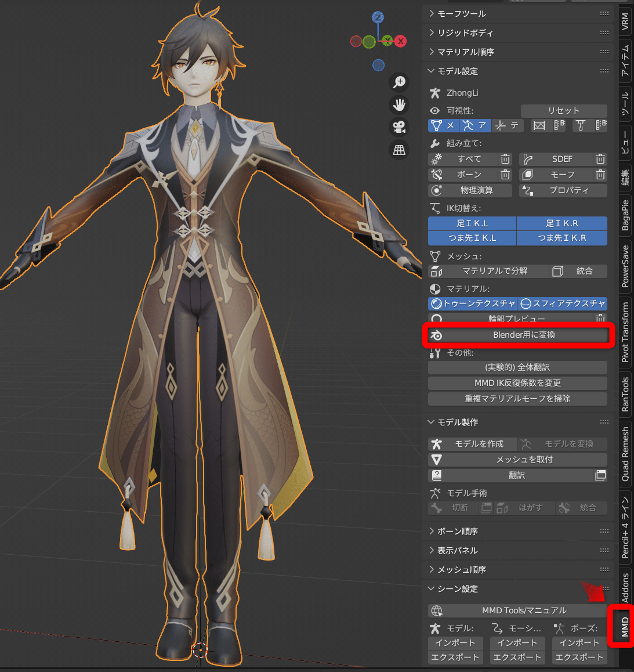Screen dimensions: 634x672
Task: Open the VRM sidebar tab
Action: (625, 21)
